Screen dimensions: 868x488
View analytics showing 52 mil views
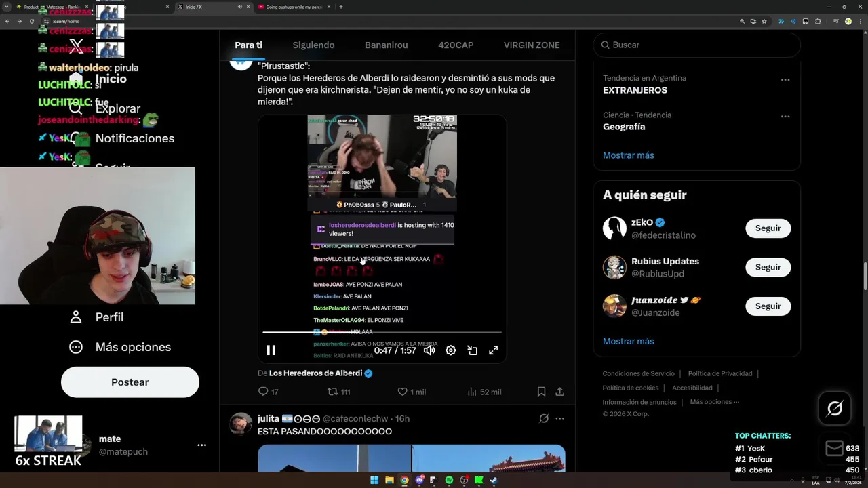point(484,392)
